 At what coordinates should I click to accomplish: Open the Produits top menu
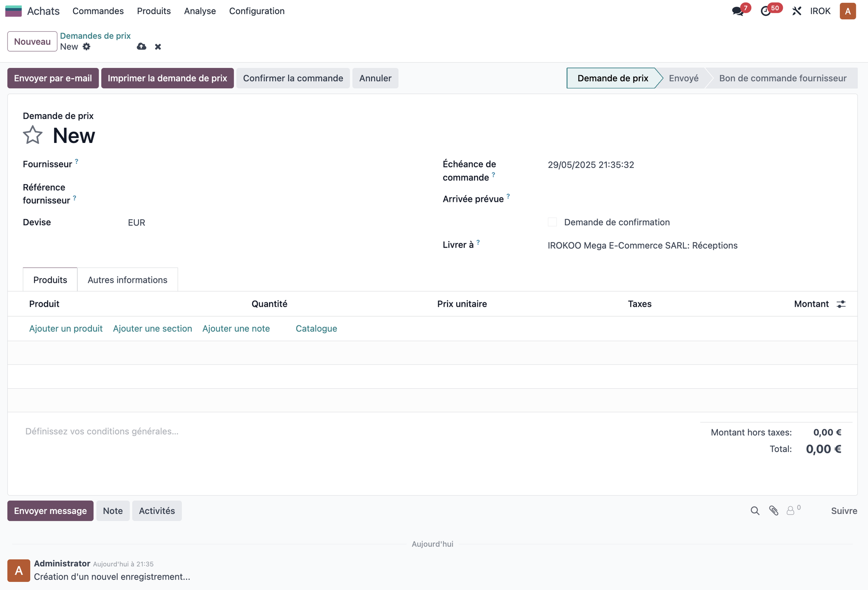(154, 11)
